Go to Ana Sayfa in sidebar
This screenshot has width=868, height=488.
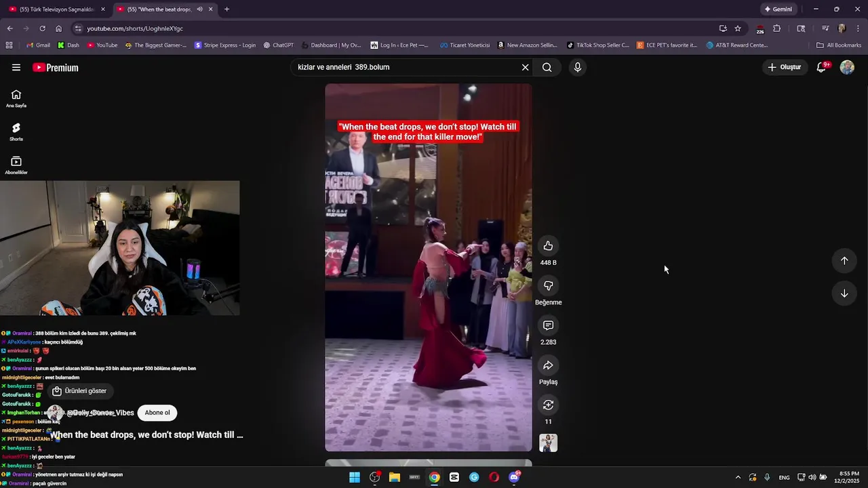click(x=16, y=98)
